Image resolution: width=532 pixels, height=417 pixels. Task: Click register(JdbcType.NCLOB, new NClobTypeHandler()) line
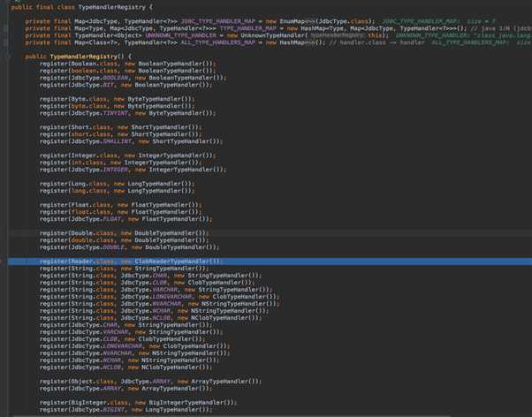125,368
